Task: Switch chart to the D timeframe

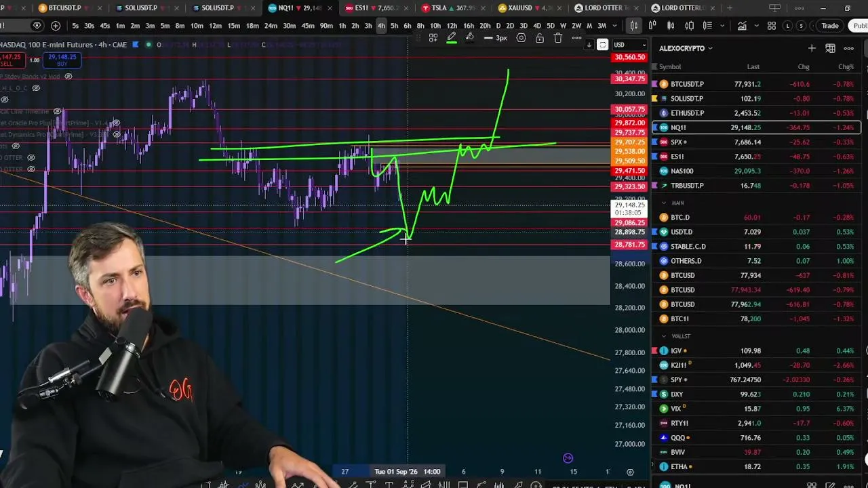Action: [x=498, y=26]
